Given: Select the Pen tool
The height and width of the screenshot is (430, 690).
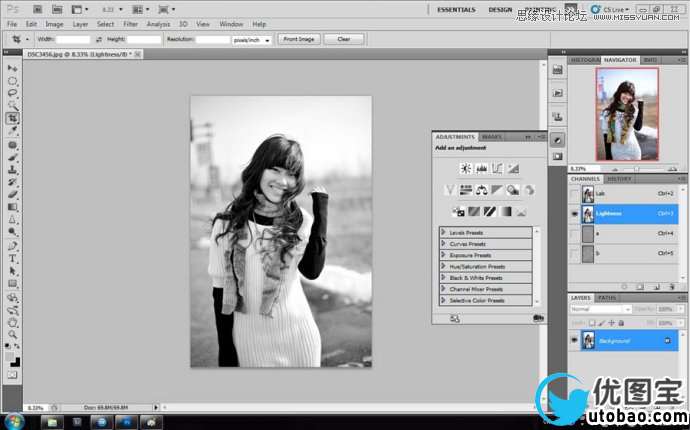Looking at the screenshot, I should [x=12, y=246].
